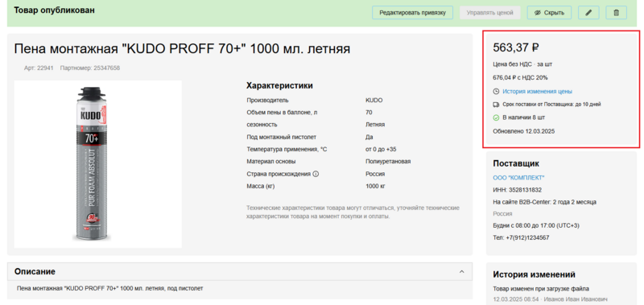
Task: Click the История изменений heading
Action: pos(534,274)
